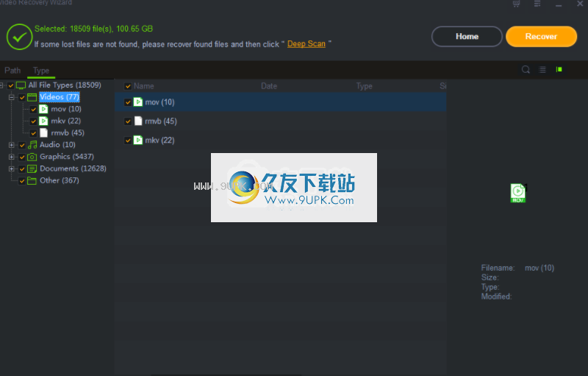Viewport: 588px width, 376px height.
Task: Click the mov icon in file list
Action: 138,102
